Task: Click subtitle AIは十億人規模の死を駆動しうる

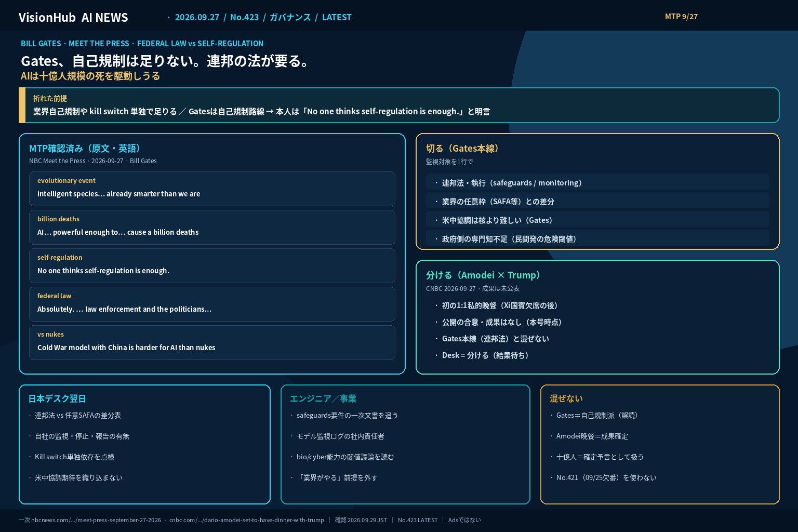Action: click(90, 76)
